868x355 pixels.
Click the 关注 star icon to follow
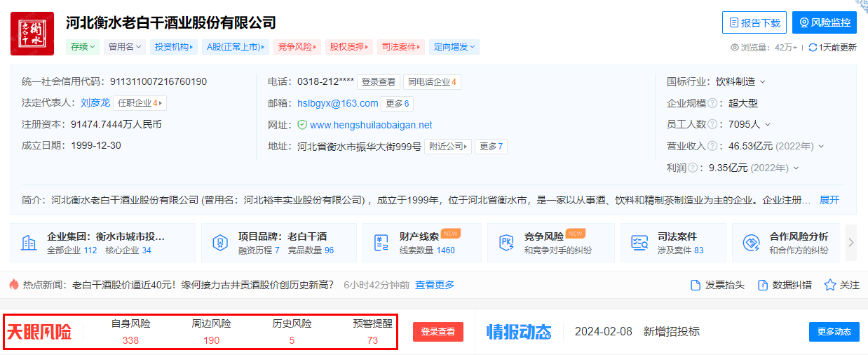(x=830, y=286)
